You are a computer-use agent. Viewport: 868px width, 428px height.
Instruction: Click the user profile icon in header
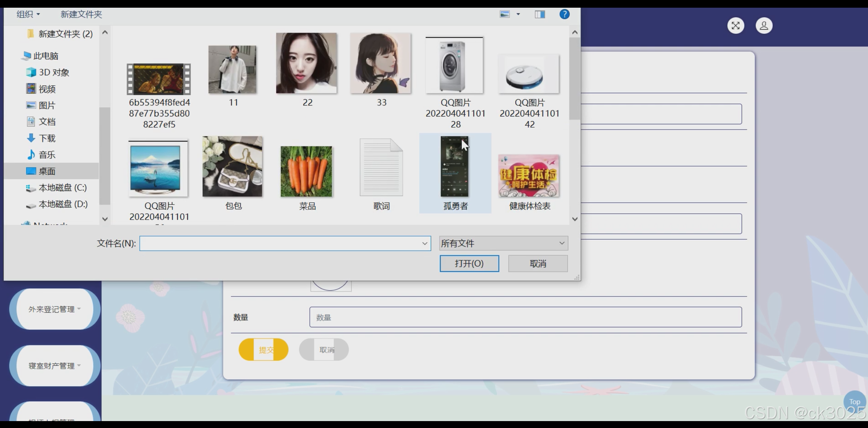click(764, 26)
